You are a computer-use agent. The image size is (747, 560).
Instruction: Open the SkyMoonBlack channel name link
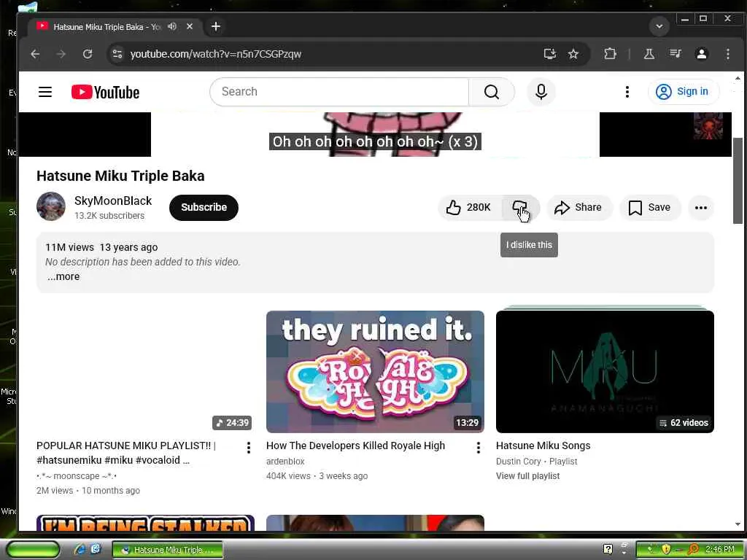click(x=113, y=201)
